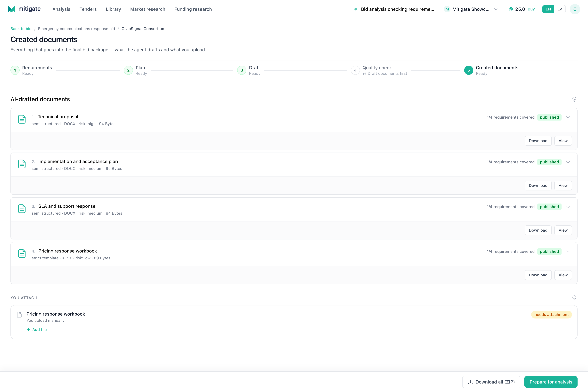Click "You upload manually" text

pyautogui.click(x=45, y=320)
